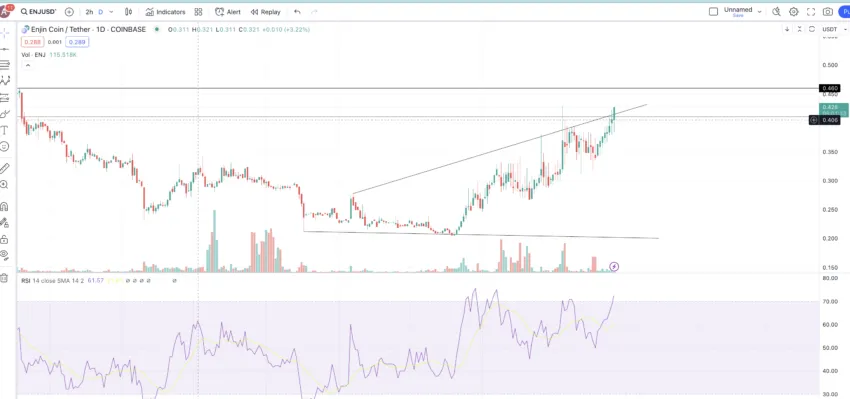Select the crosshair cursor tool
This screenshot has width=850, height=399.
pos(5,33)
